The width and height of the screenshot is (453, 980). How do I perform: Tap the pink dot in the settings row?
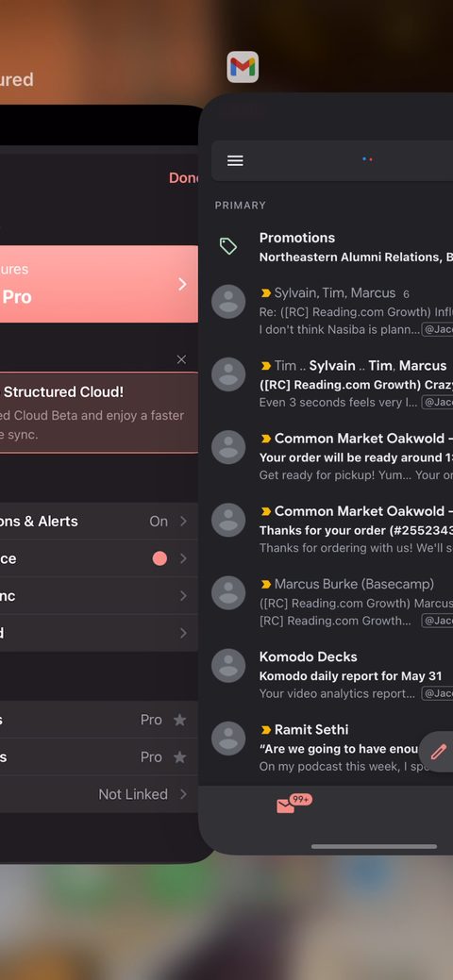(x=159, y=558)
